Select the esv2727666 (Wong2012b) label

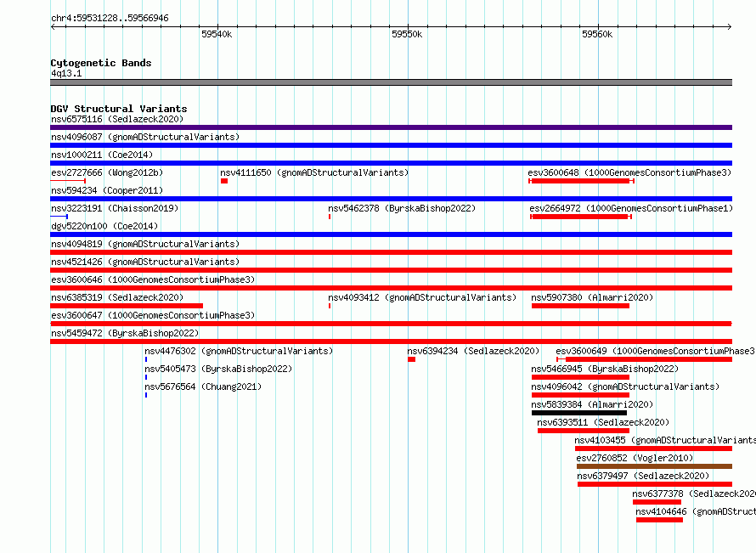click(107, 172)
